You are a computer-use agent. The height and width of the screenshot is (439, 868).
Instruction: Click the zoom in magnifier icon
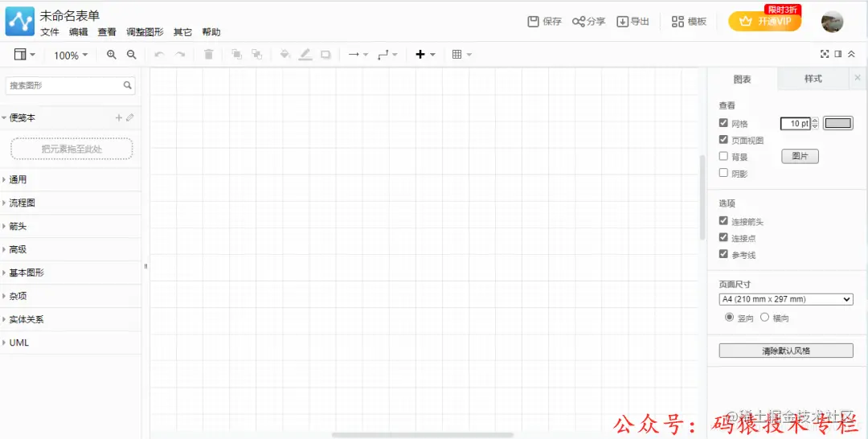click(111, 54)
